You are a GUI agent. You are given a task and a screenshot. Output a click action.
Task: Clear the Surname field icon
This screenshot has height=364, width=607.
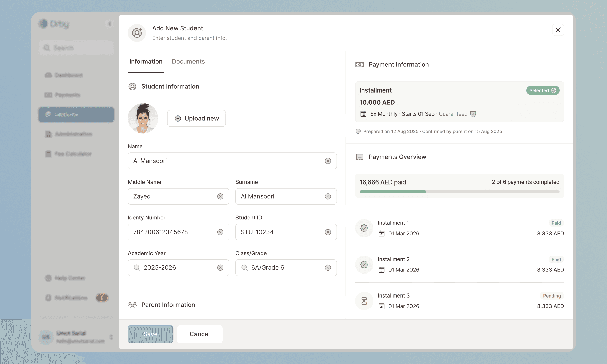(x=328, y=196)
